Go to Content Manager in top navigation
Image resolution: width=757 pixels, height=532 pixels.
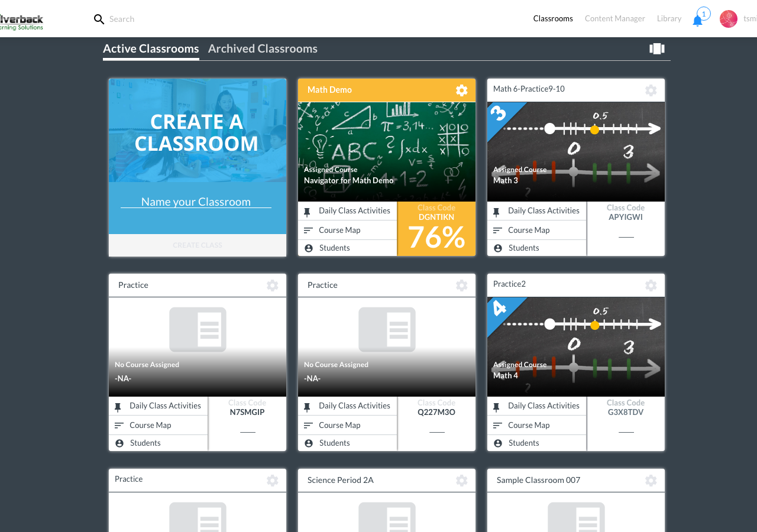(614, 19)
